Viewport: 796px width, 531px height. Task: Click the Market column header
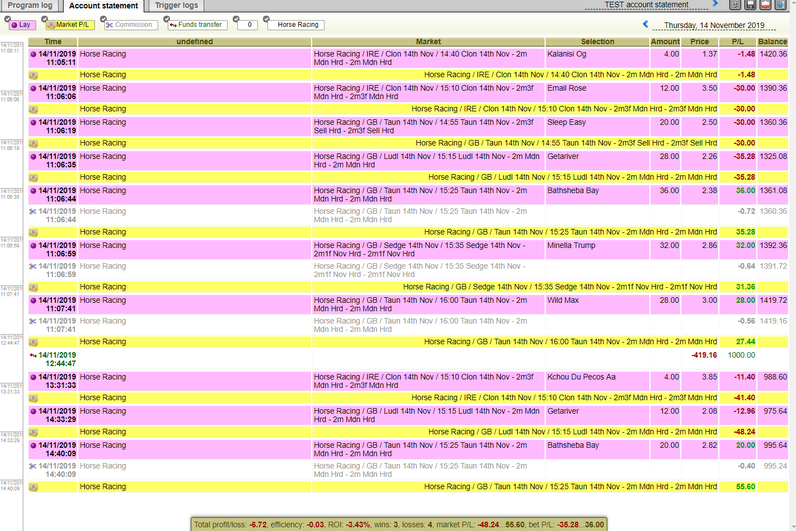[428, 42]
